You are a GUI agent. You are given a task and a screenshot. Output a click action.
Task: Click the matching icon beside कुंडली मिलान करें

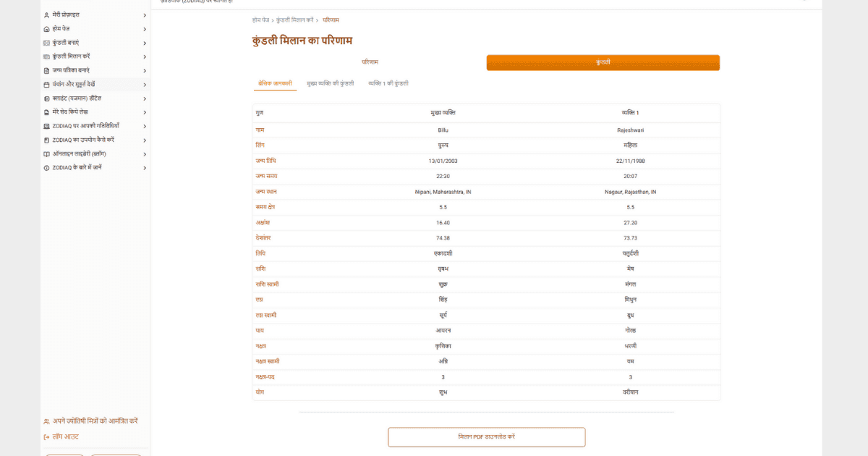[47, 56]
